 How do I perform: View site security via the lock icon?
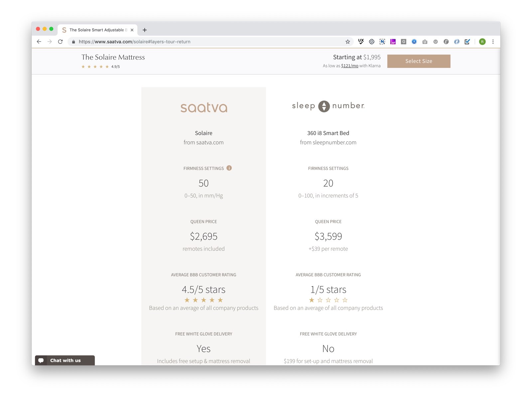pos(73,42)
